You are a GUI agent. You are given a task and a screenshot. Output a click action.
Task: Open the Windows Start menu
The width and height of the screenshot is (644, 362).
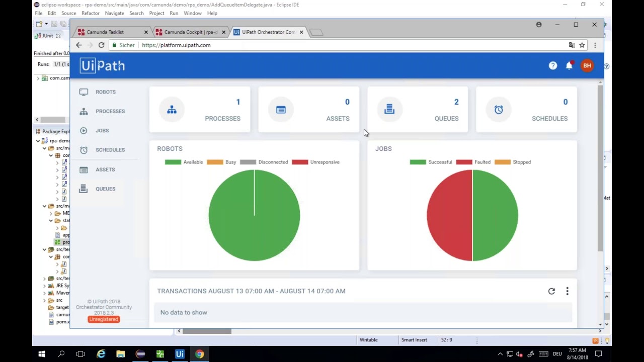[42, 354]
